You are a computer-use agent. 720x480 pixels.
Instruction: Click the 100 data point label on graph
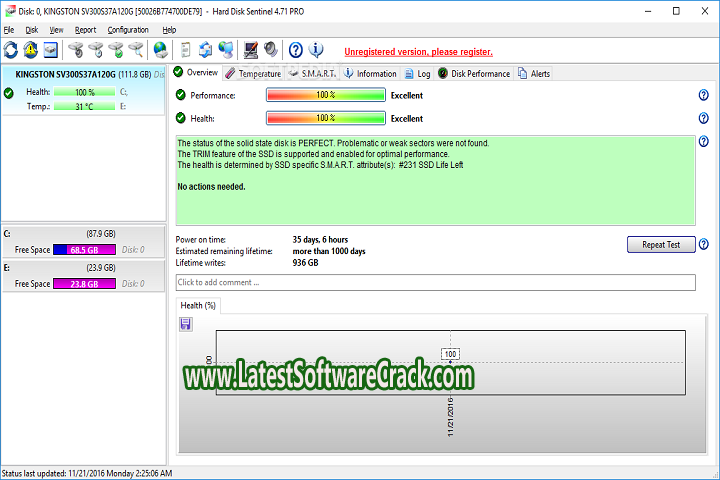pyautogui.click(x=450, y=354)
